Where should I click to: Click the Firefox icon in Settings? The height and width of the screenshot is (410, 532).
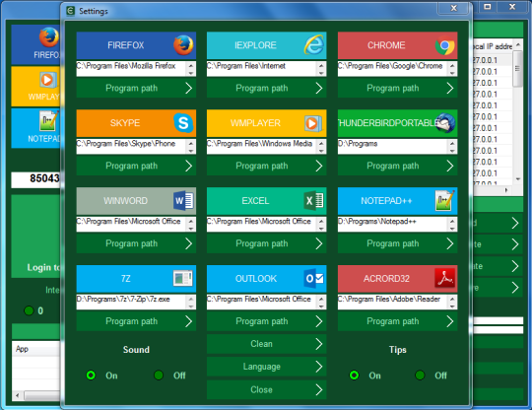point(183,45)
